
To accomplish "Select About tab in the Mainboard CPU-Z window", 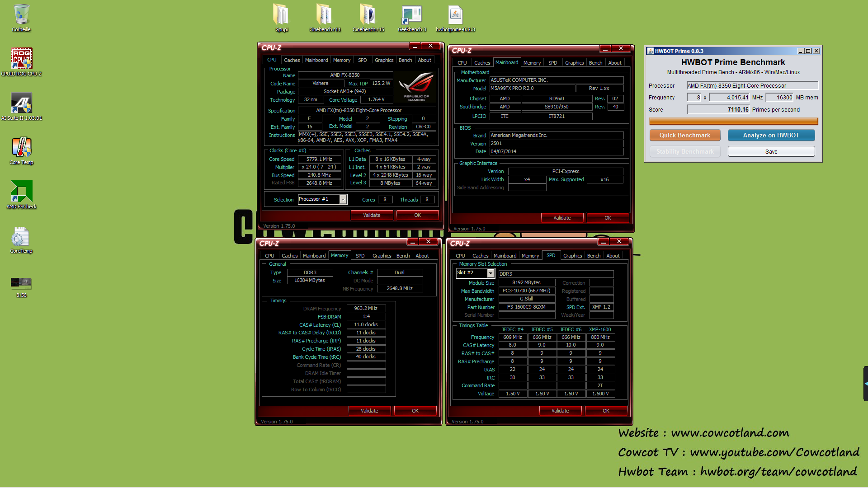I will point(614,63).
